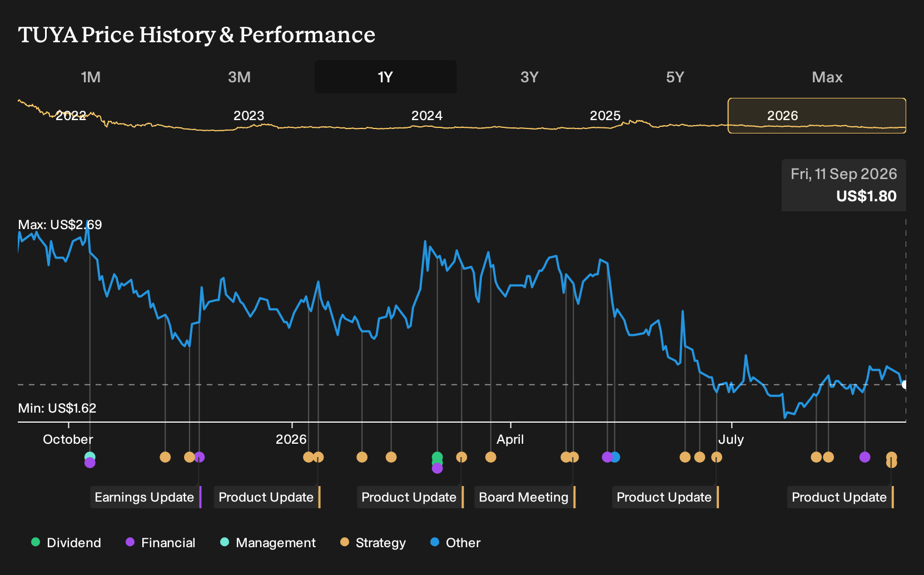Click the blue Other event dot
This screenshot has height=575, width=924.
point(615,457)
